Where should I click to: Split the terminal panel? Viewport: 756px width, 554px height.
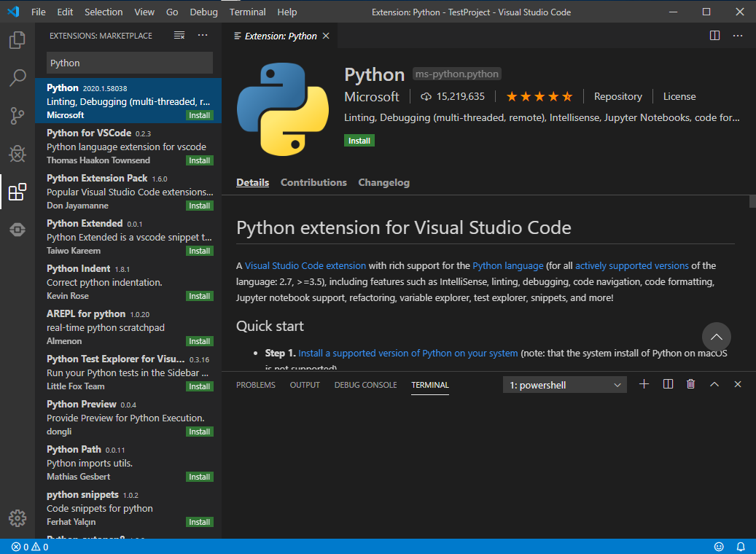click(x=668, y=384)
